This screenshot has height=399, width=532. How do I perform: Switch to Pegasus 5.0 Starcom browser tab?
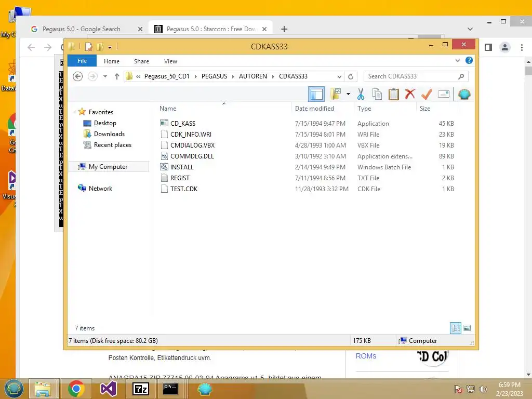click(x=211, y=29)
